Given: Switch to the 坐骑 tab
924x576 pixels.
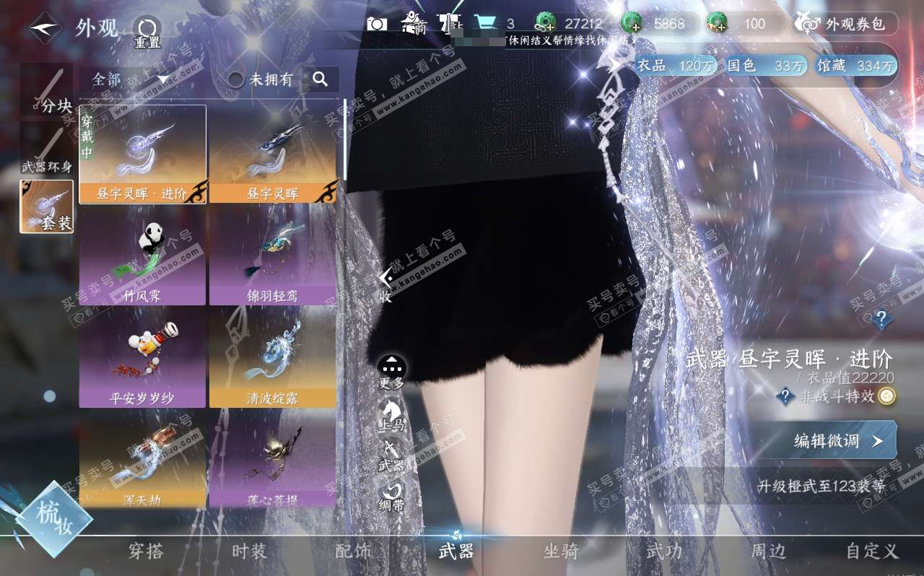Looking at the screenshot, I should [x=561, y=551].
